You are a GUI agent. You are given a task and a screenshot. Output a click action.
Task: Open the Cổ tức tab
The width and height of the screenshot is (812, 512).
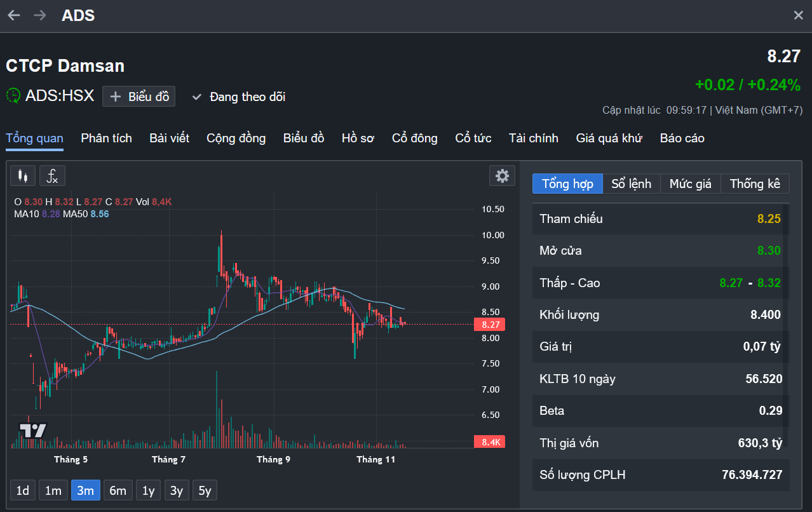473,138
